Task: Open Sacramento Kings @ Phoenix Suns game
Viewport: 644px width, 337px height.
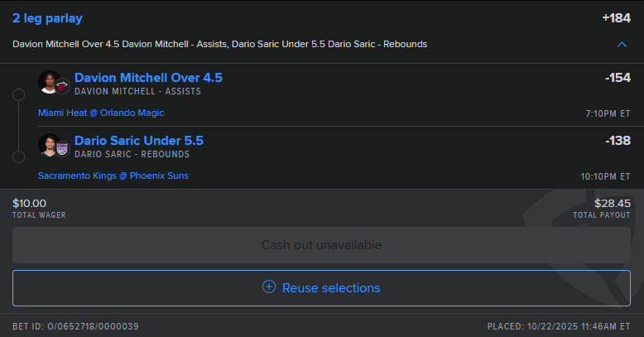Action: (x=113, y=176)
